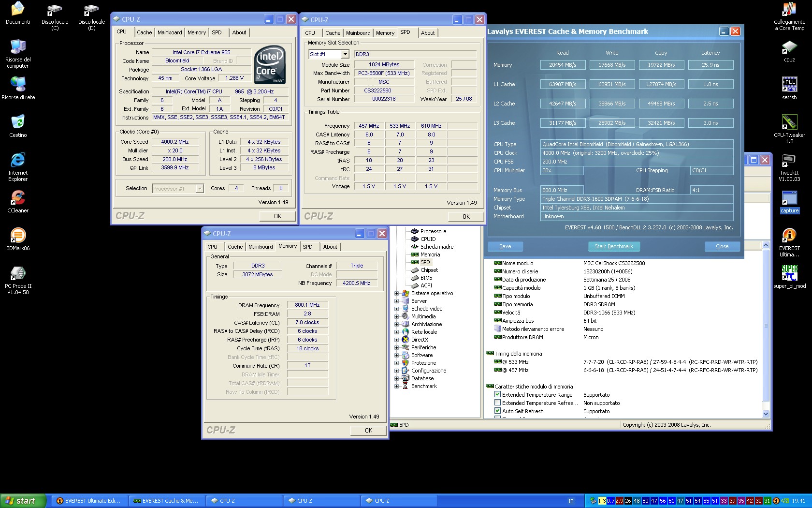
Task: Expand Scheda video tree node
Action: click(x=396, y=309)
